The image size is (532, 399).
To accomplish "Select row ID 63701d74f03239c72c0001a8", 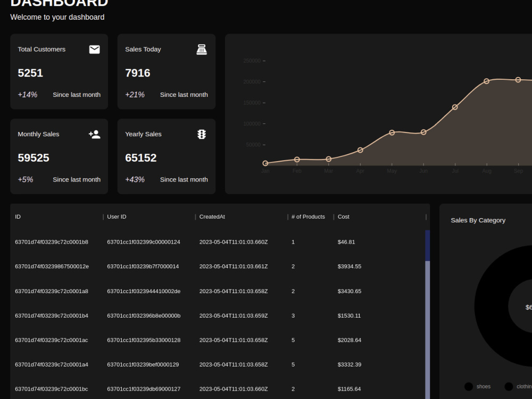I will (52, 291).
